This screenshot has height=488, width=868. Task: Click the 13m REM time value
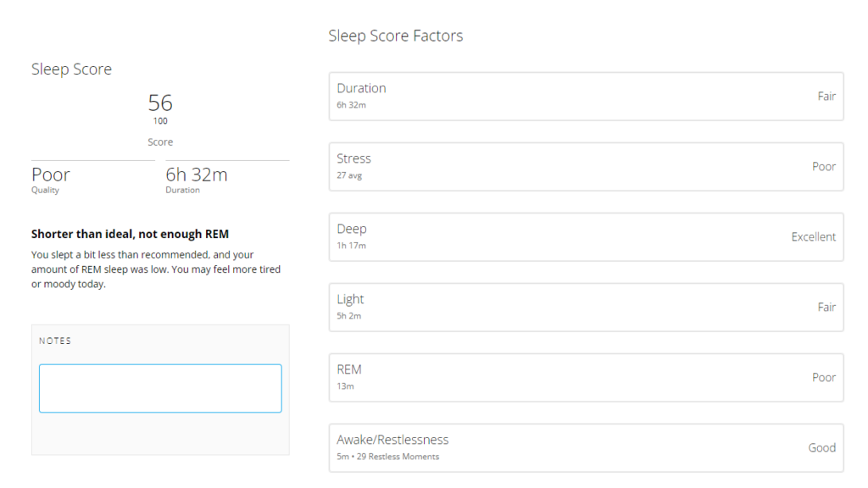coord(345,386)
